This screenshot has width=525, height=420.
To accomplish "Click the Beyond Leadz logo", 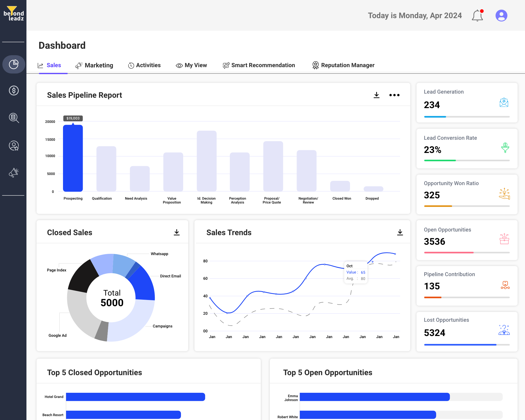I will pyautogui.click(x=13, y=14).
